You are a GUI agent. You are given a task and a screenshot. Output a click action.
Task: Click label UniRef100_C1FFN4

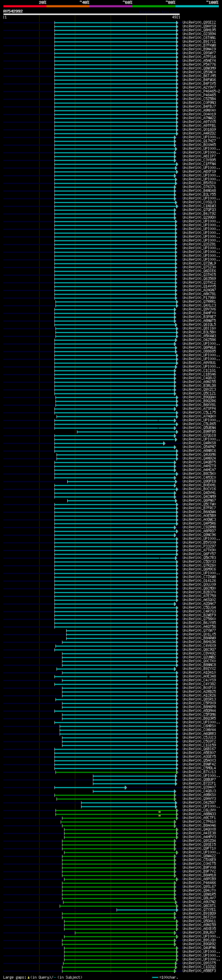199,164
